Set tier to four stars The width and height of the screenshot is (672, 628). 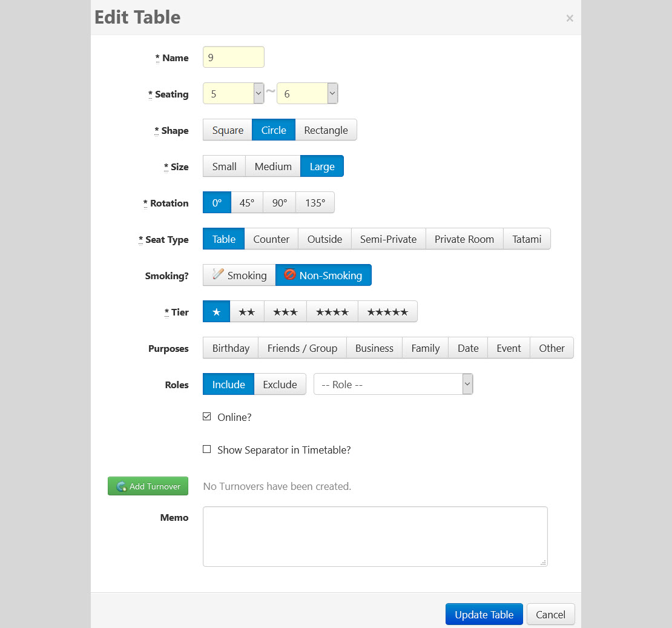coord(332,312)
